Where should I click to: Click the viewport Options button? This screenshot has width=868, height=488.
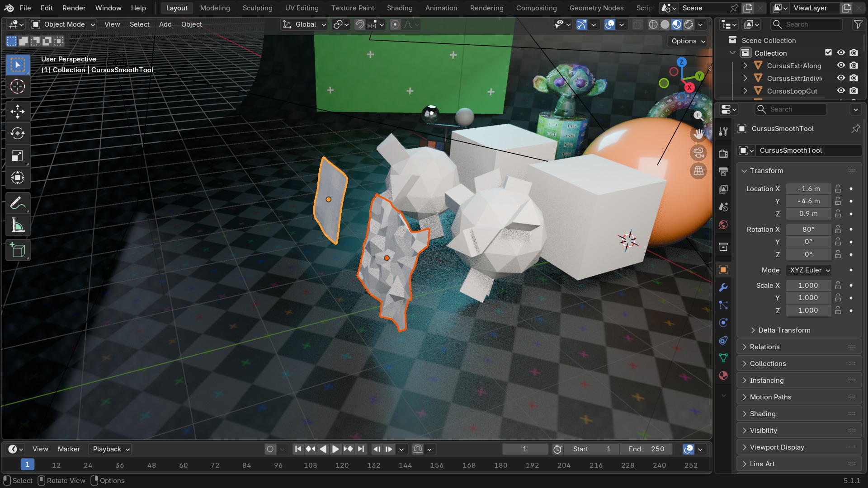point(688,41)
